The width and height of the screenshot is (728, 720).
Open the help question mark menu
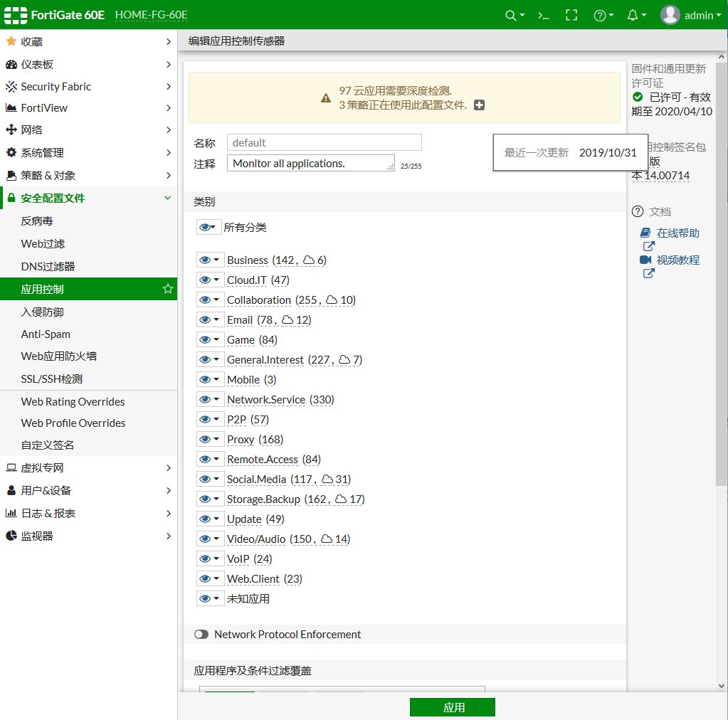pos(603,16)
